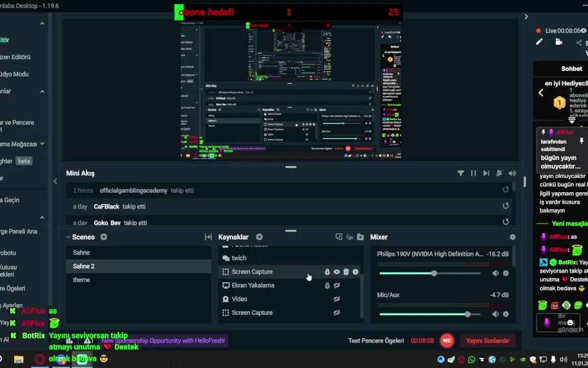Image resolution: width=588 pixels, height=368 pixels.
Task: Mute the Mic/Aux audio source
Action: [x=496, y=314]
